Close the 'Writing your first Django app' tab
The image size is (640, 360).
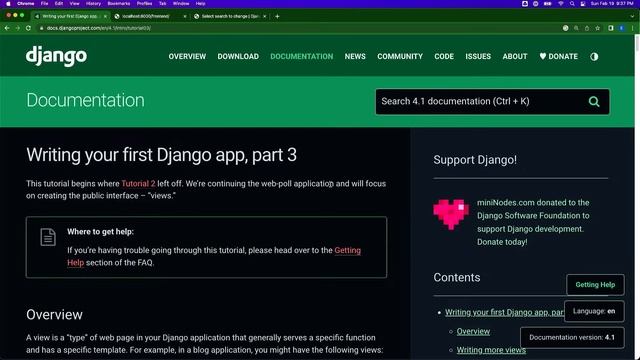[105, 16]
